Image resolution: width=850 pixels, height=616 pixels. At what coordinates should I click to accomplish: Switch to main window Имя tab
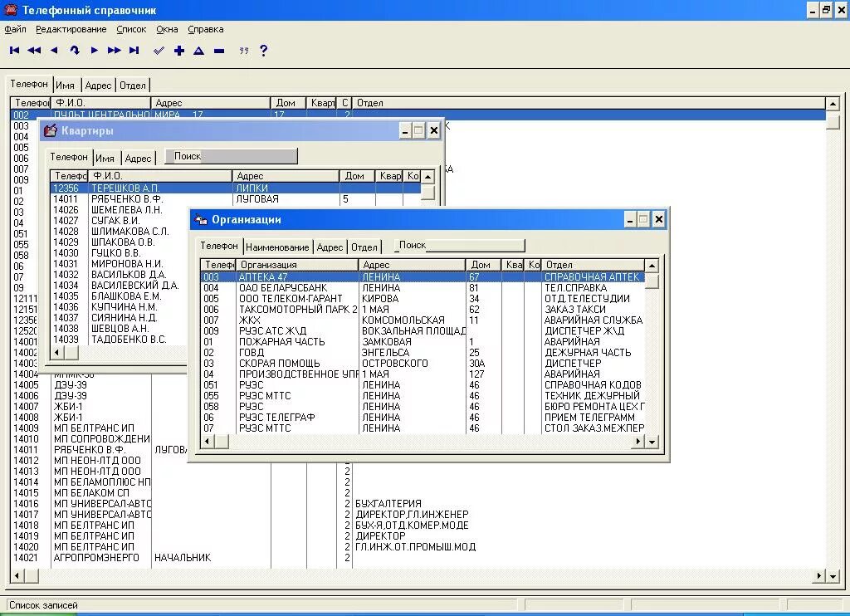click(x=65, y=86)
